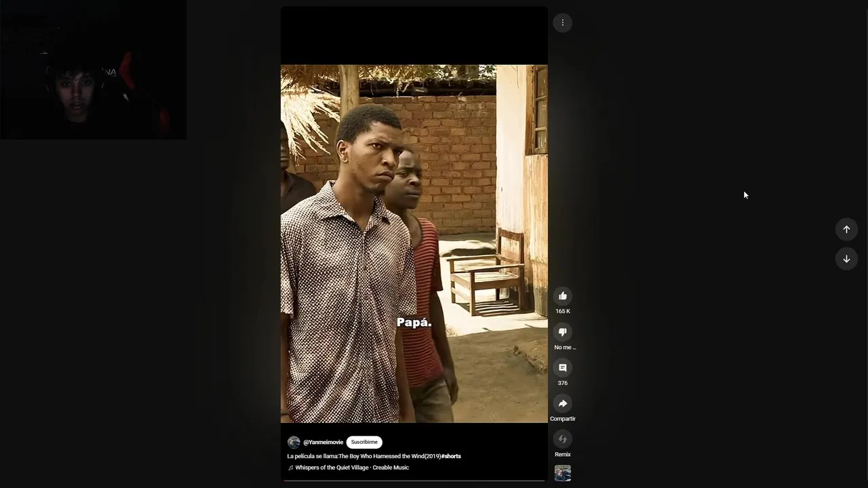
Task: Remix this short
Action: click(x=562, y=439)
